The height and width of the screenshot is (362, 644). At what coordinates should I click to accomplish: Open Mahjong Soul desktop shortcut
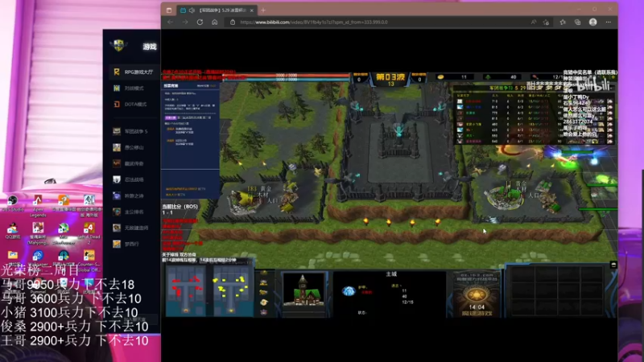click(x=38, y=233)
